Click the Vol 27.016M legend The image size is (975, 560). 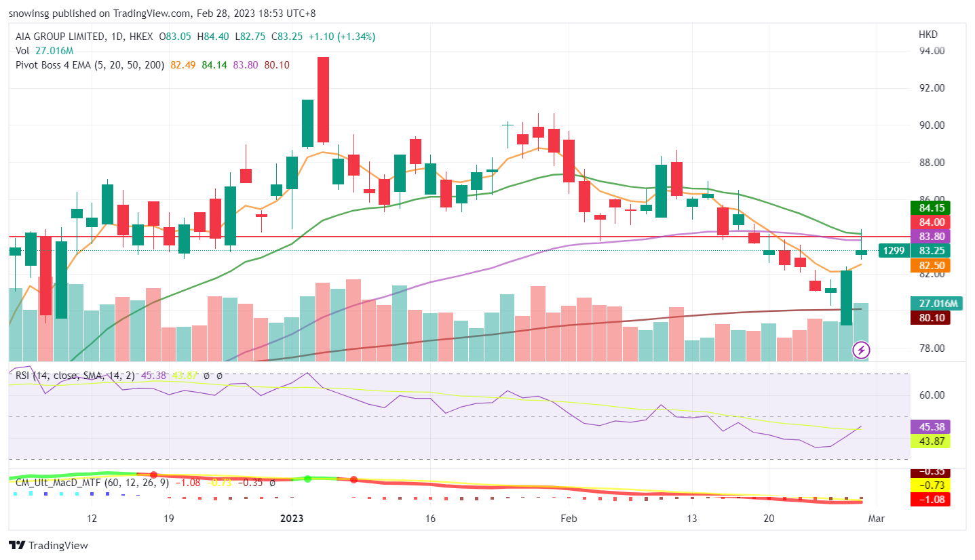(x=44, y=50)
